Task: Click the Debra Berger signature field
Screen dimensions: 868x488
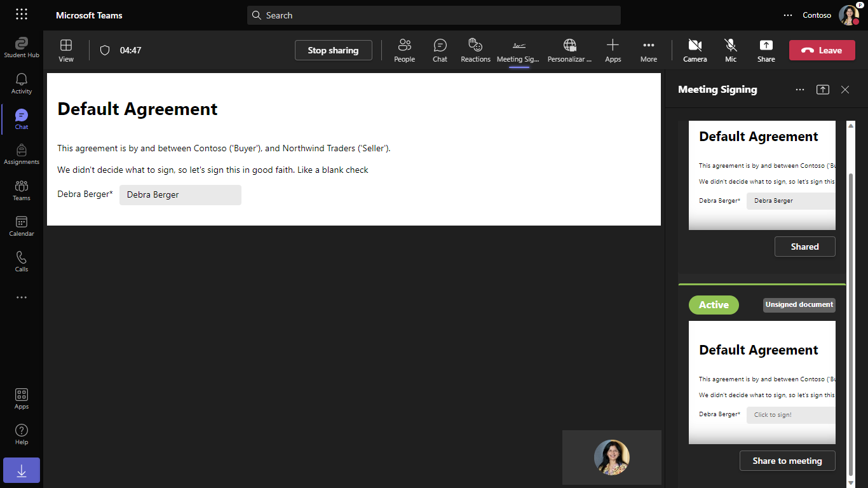Action: tap(180, 194)
